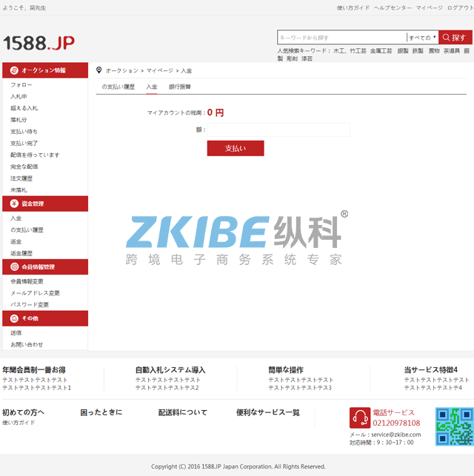Screen dimensions: 474x476
Task: Click the headset phone service icon
Action: tap(360, 418)
